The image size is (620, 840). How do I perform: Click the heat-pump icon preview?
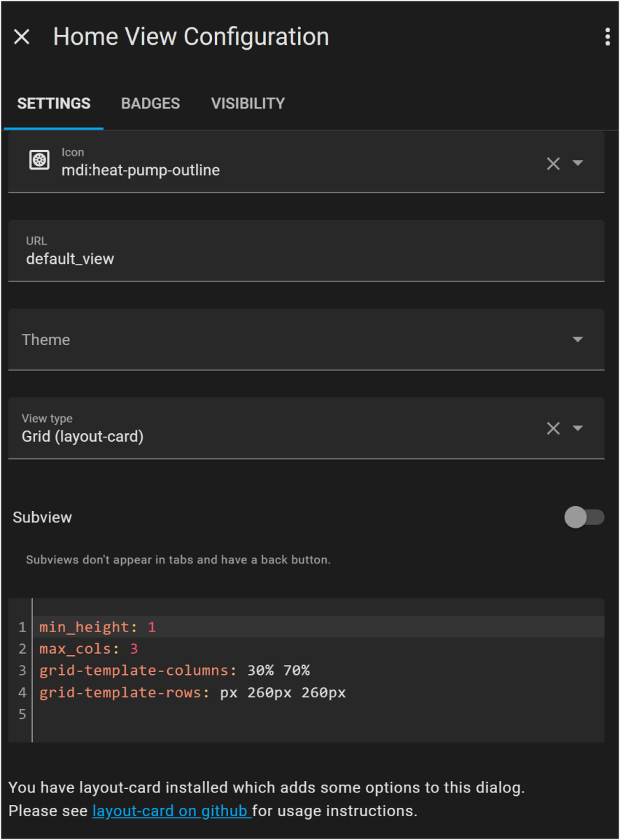coord(39,160)
